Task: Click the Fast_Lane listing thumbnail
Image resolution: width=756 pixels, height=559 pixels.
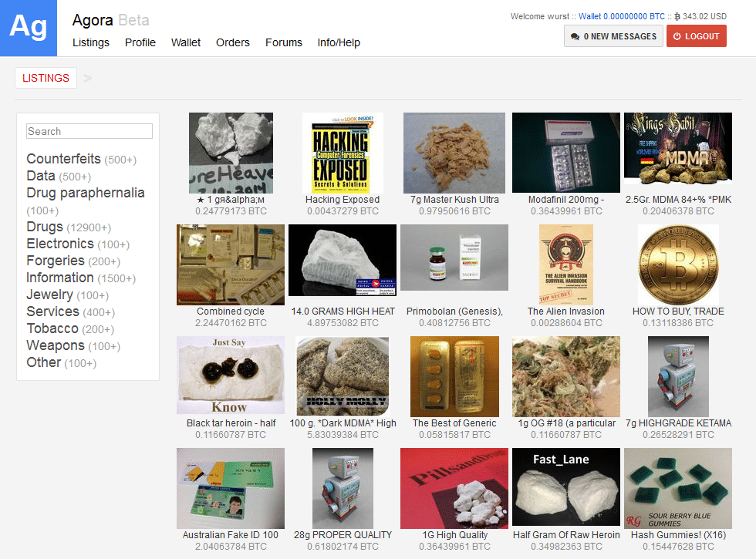Action: point(566,487)
